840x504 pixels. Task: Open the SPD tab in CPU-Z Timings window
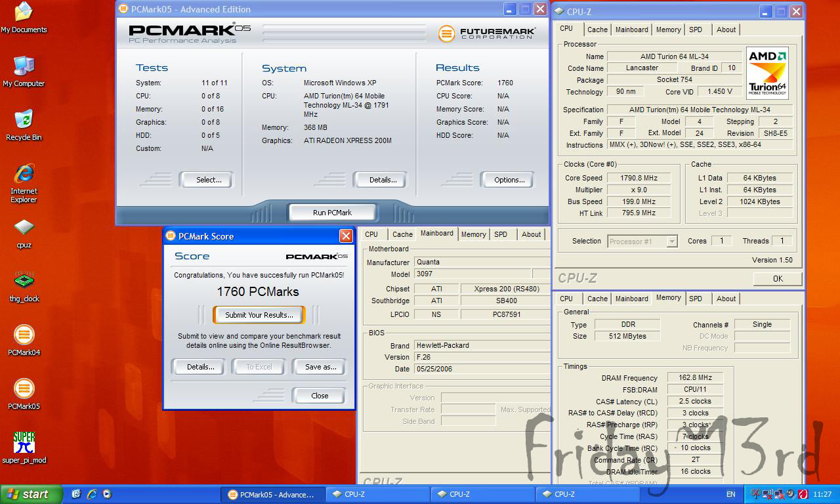pos(696,299)
